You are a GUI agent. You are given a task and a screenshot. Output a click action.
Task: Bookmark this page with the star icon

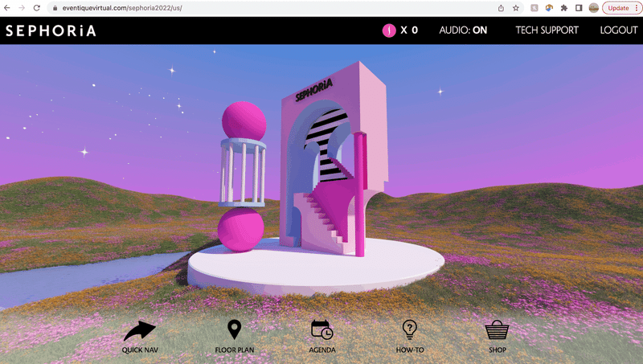pyautogui.click(x=515, y=8)
